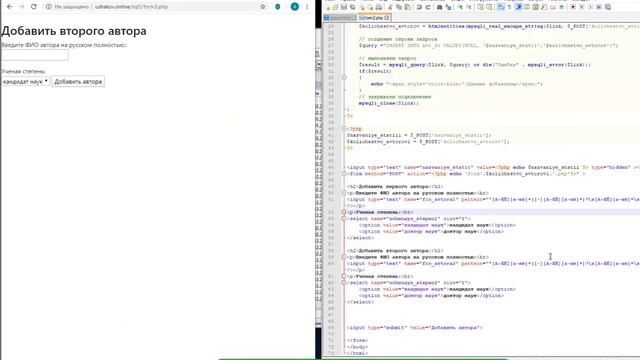Viewport: 640px width, 360px height.
Task: Go forward in the browser
Action: click(x=22, y=7)
